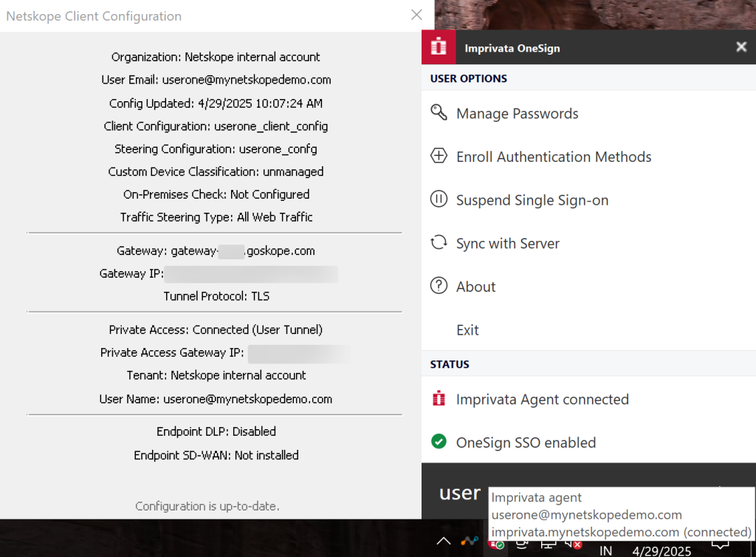Screen dimensions: 756x557
Task: Click the plus icon beside Enroll Authentication Methods
Action: point(439,156)
